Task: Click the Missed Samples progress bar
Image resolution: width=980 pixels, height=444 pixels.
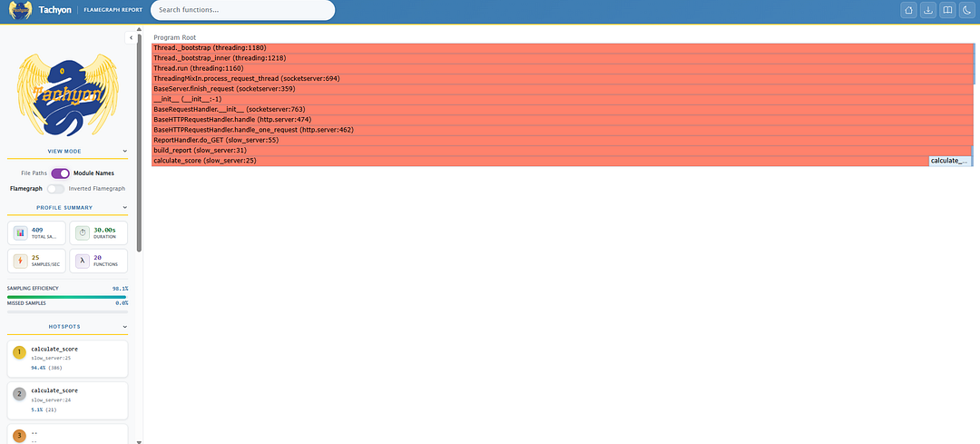Action: point(67,311)
